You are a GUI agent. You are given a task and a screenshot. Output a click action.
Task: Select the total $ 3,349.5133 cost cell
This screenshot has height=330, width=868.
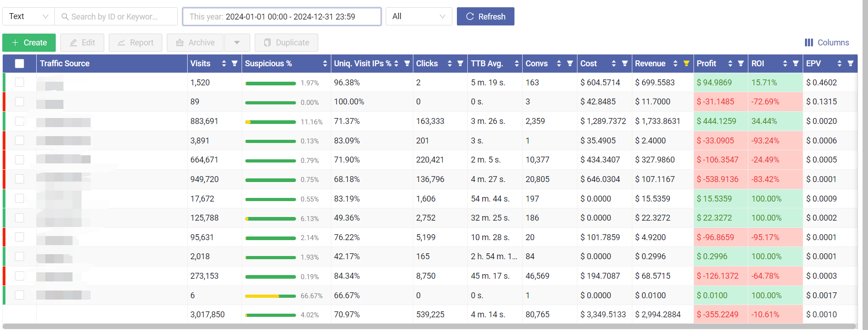[x=605, y=315]
